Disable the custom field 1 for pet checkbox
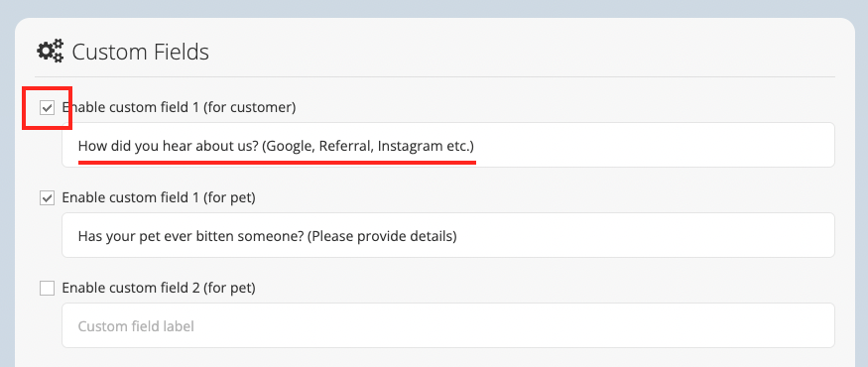The image size is (868, 367). (x=47, y=197)
